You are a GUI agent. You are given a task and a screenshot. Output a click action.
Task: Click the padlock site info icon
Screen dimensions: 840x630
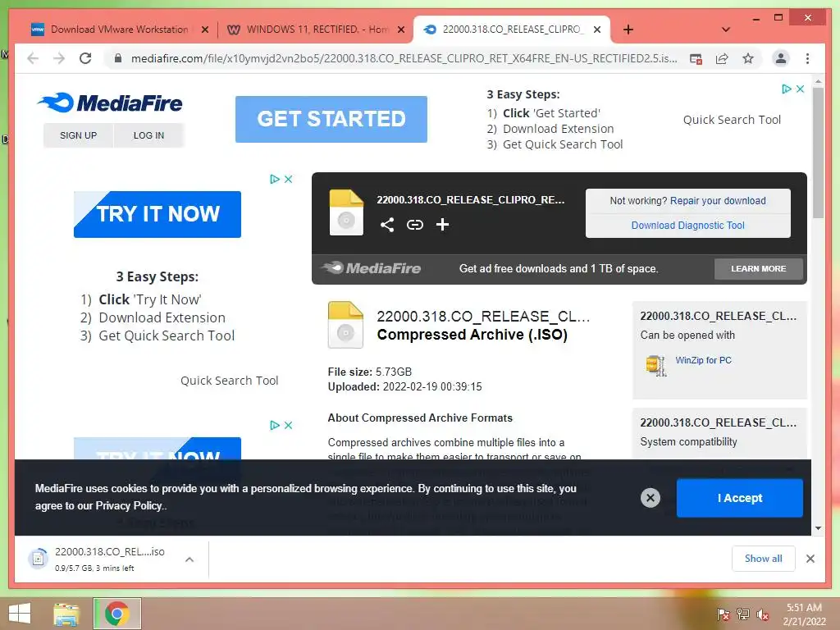tap(118, 58)
